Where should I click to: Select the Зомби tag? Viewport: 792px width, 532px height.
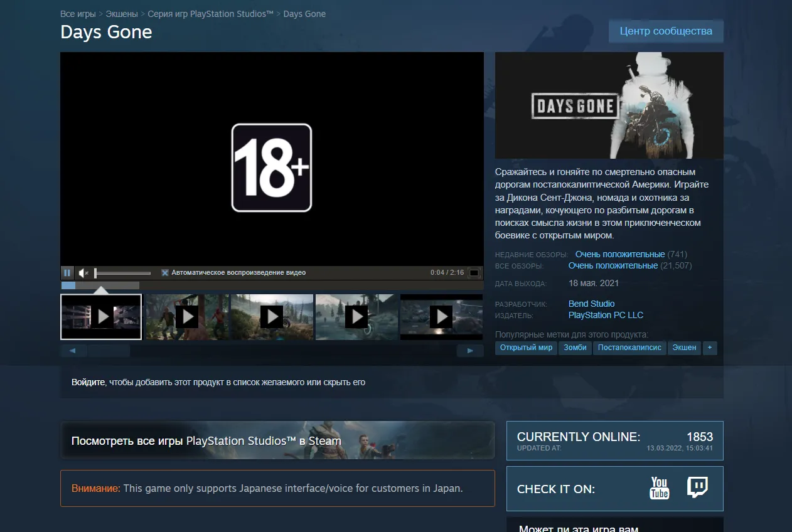click(575, 348)
